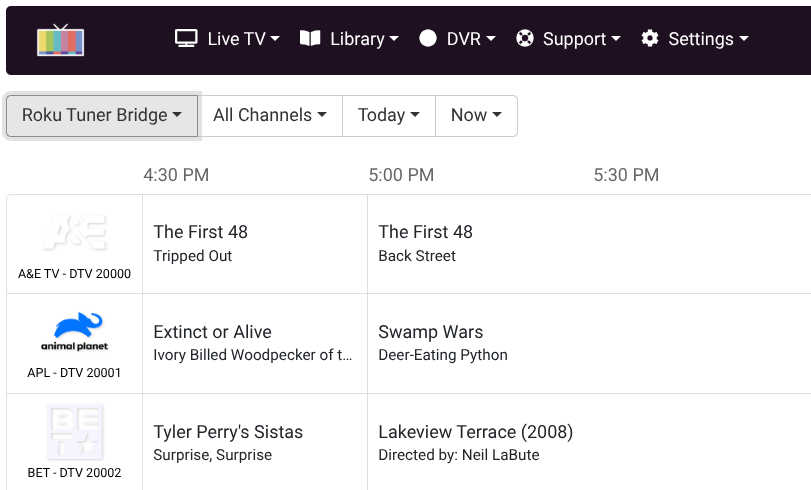811x490 pixels.
Task: Expand the Roku Tuner Bridge dropdown
Action: coord(102,116)
